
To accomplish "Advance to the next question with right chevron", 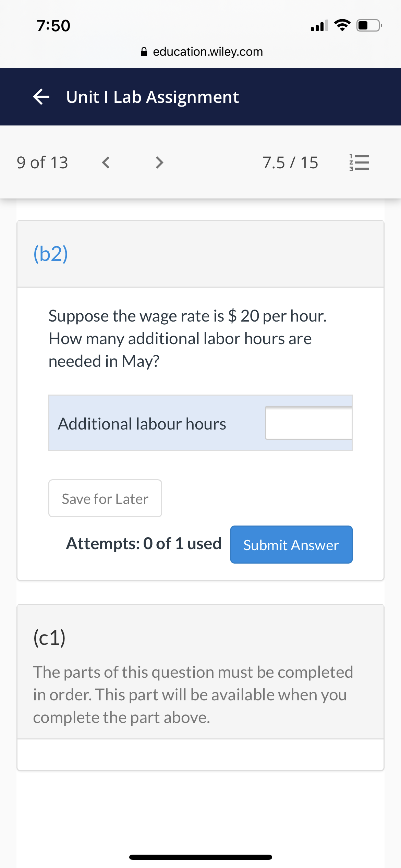I will point(159,162).
